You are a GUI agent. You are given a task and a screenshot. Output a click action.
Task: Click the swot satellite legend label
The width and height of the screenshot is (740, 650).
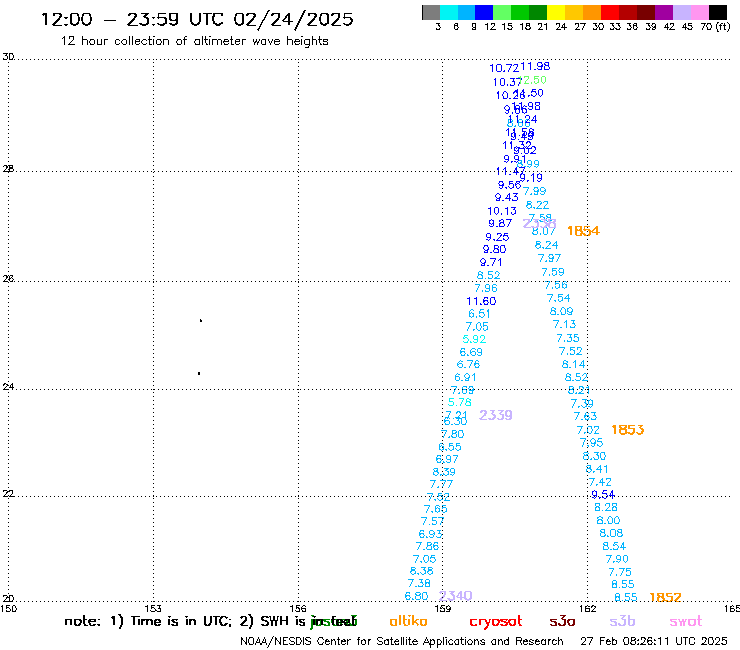coord(686,621)
